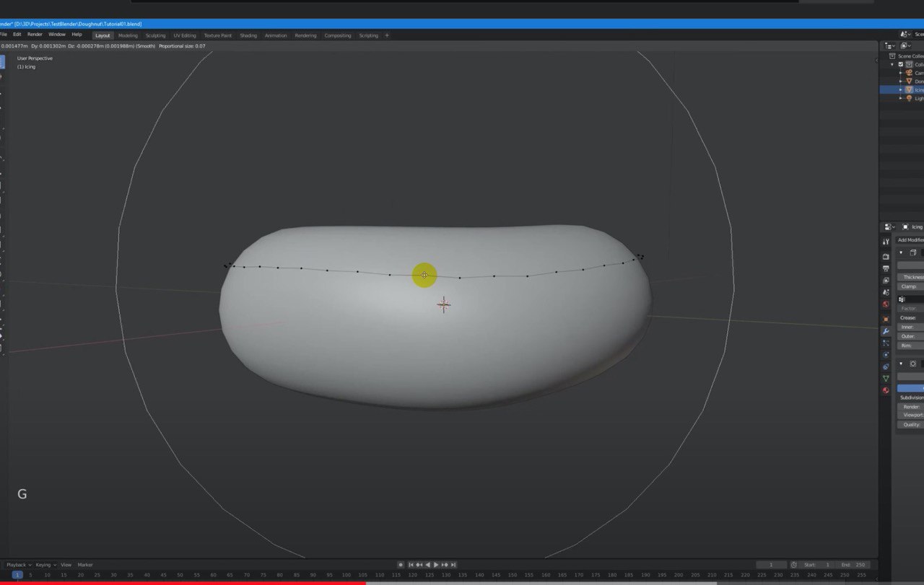The width and height of the screenshot is (924, 585).
Task: Open the Physics properties tab icon
Action: 886,354
